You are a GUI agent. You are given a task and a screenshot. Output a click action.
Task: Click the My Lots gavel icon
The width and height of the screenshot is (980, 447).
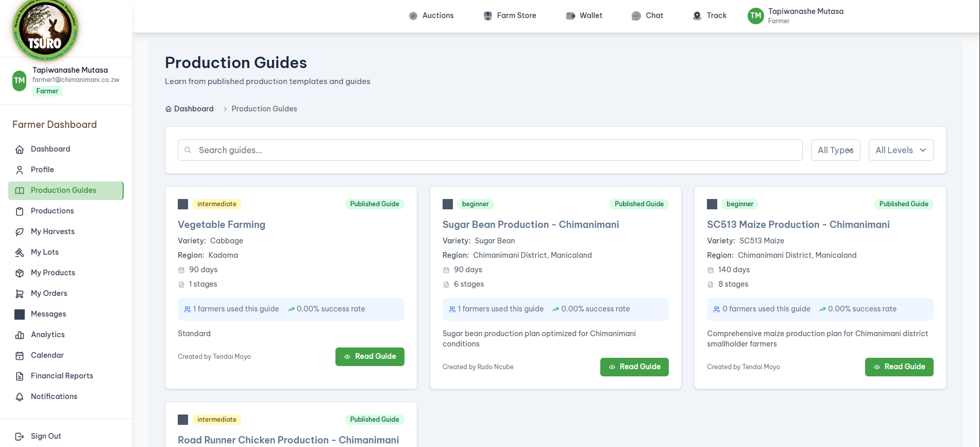point(20,253)
